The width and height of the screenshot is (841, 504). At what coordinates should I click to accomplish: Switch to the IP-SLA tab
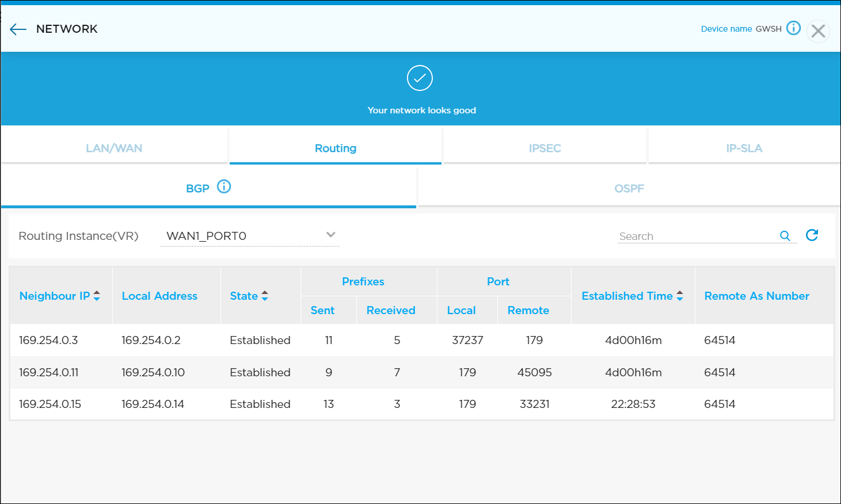[744, 148]
